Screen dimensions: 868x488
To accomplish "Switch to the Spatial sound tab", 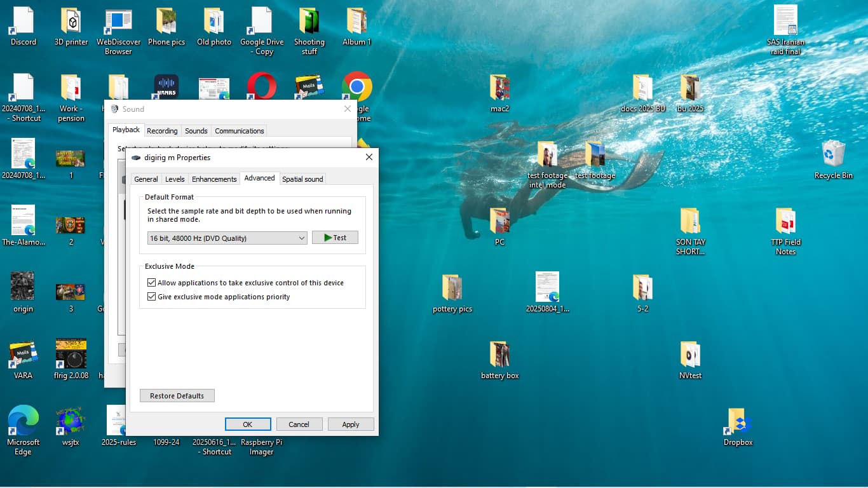I will (x=302, y=179).
